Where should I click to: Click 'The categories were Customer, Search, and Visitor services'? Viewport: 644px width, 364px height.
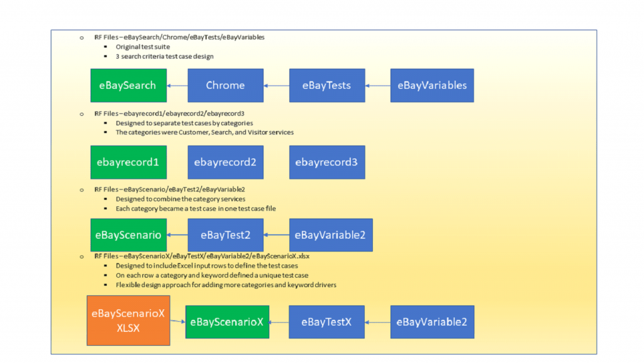click(204, 132)
